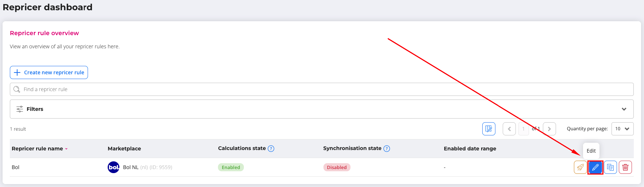Click the Bol marketplace logo
This screenshot has height=187, width=644.
coord(114,167)
